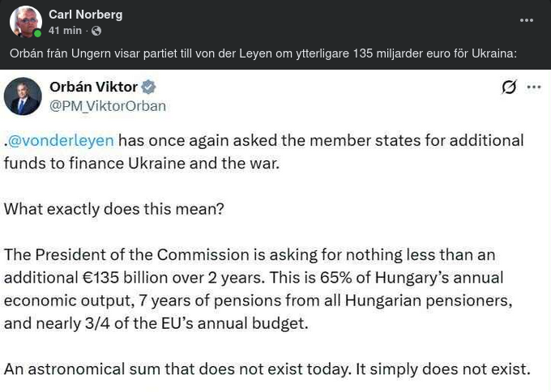Follow the @vonderleyen mention link
551x392 pixels.
pos(61,140)
